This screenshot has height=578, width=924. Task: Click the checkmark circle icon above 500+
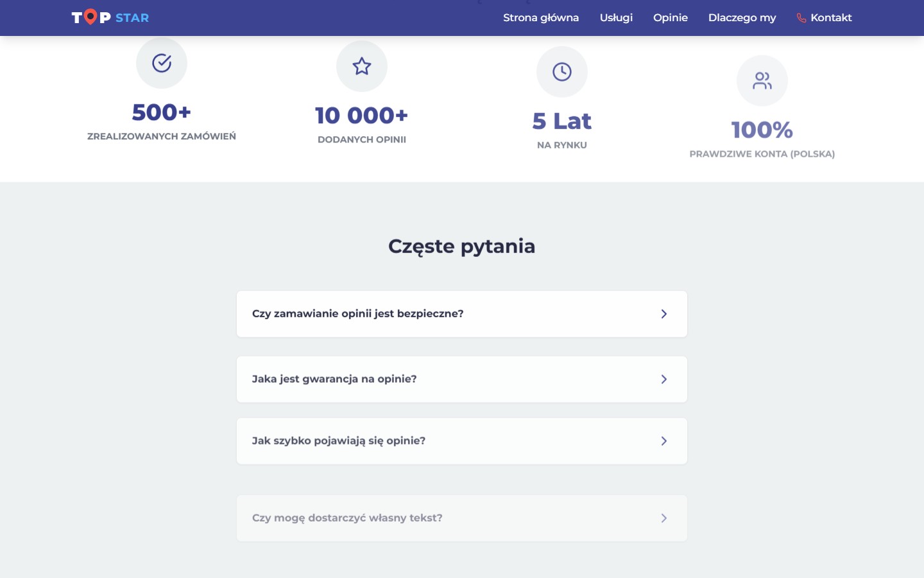pos(162,63)
